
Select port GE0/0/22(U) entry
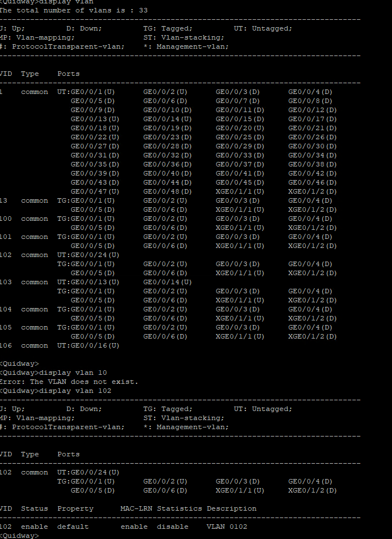[95, 137]
